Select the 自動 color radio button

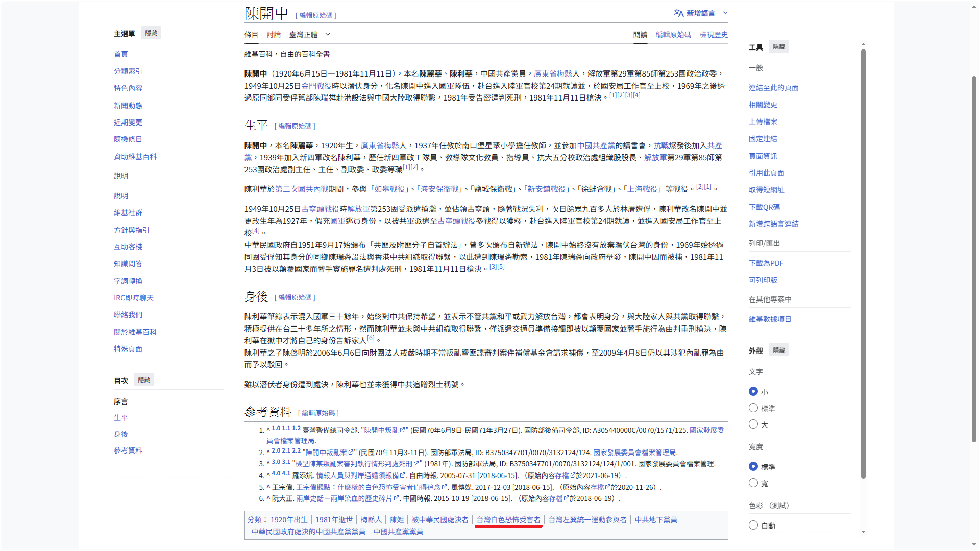[753, 525]
